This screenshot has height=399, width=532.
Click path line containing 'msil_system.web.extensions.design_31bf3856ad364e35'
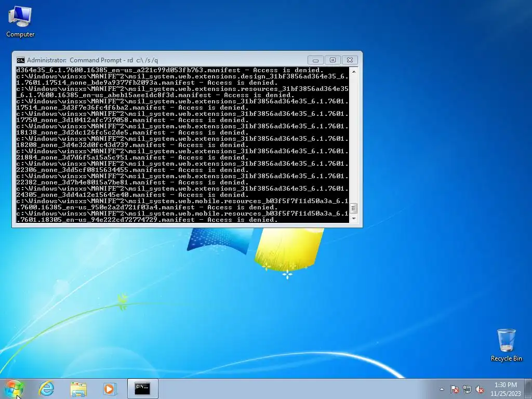coord(182,76)
